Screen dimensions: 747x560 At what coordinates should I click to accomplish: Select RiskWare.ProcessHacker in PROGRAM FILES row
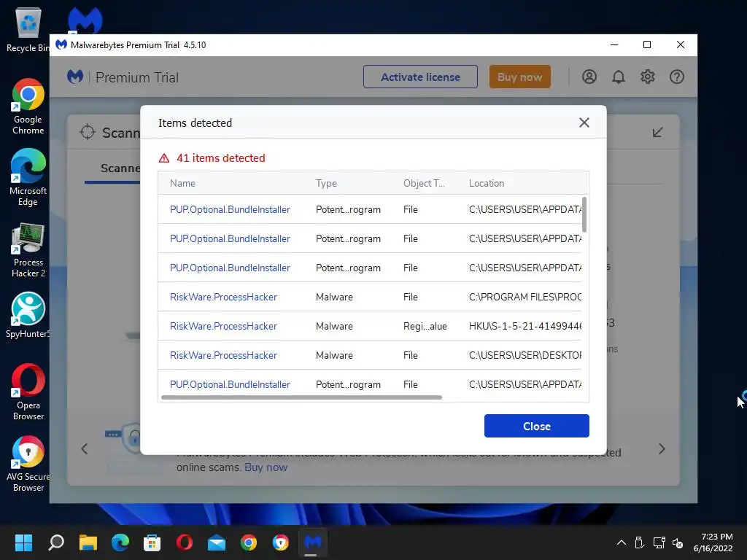[223, 297]
